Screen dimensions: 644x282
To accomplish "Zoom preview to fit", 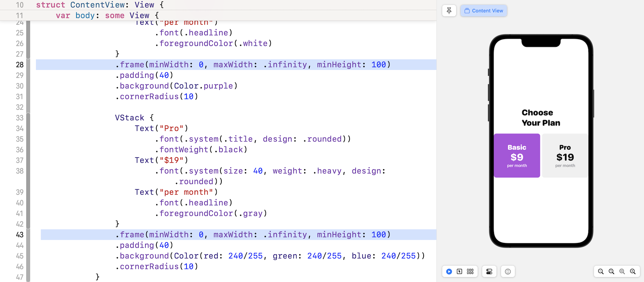I will 622,272.
